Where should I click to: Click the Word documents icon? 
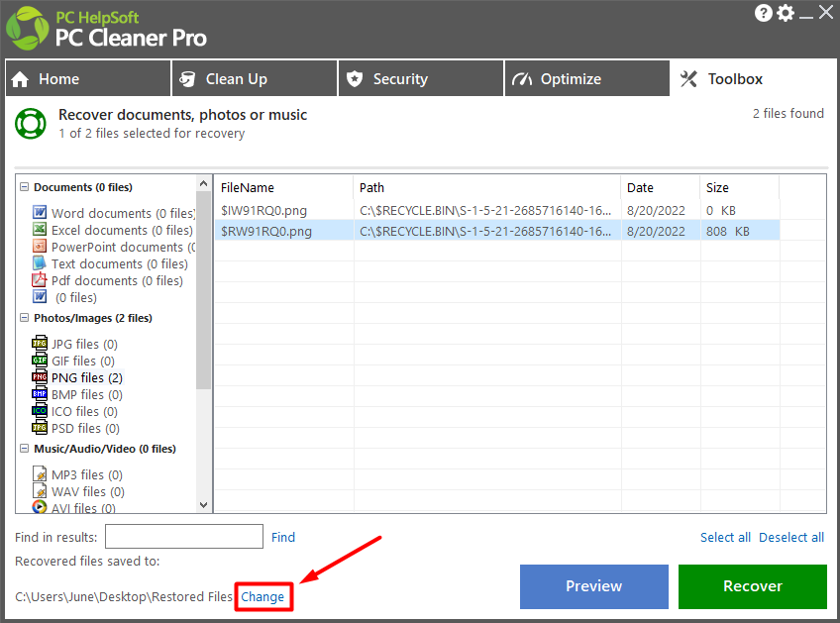[x=39, y=212]
